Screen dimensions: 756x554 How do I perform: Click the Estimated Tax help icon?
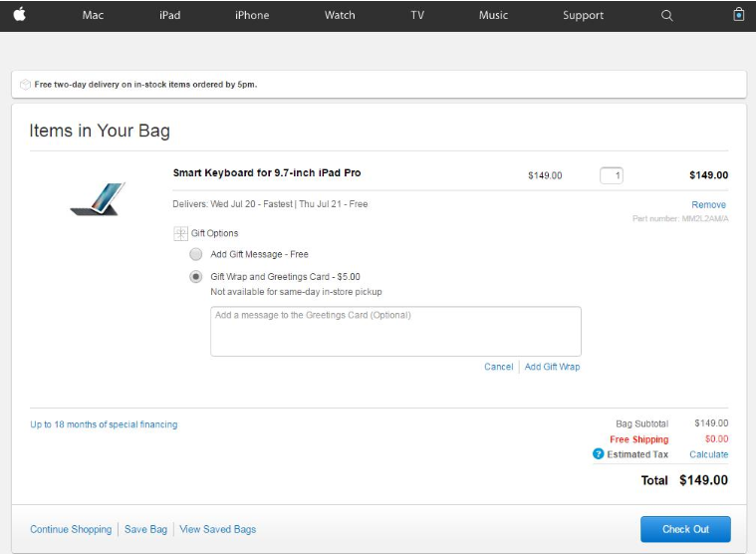pyautogui.click(x=599, y=454)
